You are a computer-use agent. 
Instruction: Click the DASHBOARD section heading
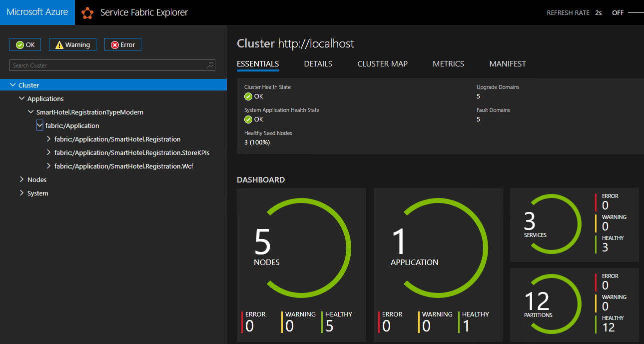pos(261,180)
